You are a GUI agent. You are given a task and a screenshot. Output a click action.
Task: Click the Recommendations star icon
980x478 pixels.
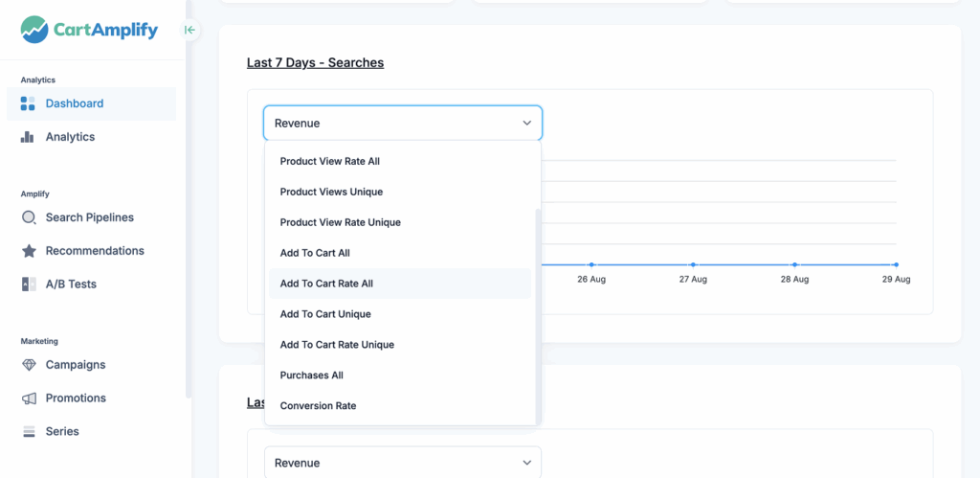pos(29,251)
